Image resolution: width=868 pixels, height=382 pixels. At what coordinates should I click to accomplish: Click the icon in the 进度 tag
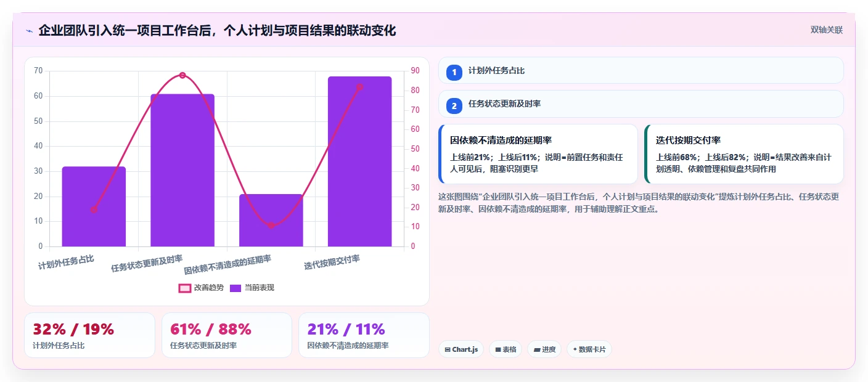point(537,349)
